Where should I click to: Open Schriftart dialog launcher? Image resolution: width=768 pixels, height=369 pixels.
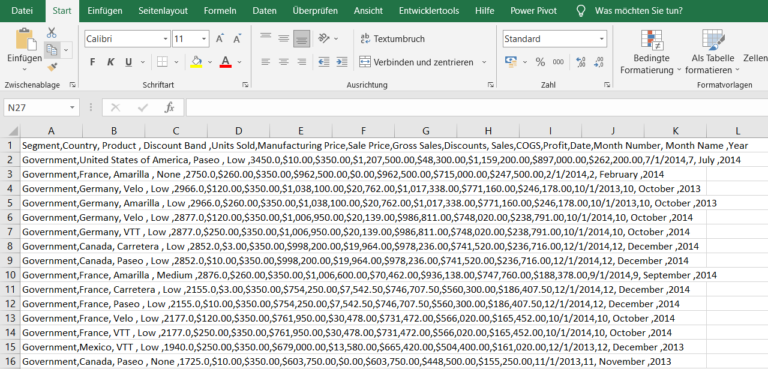(245, 85)
